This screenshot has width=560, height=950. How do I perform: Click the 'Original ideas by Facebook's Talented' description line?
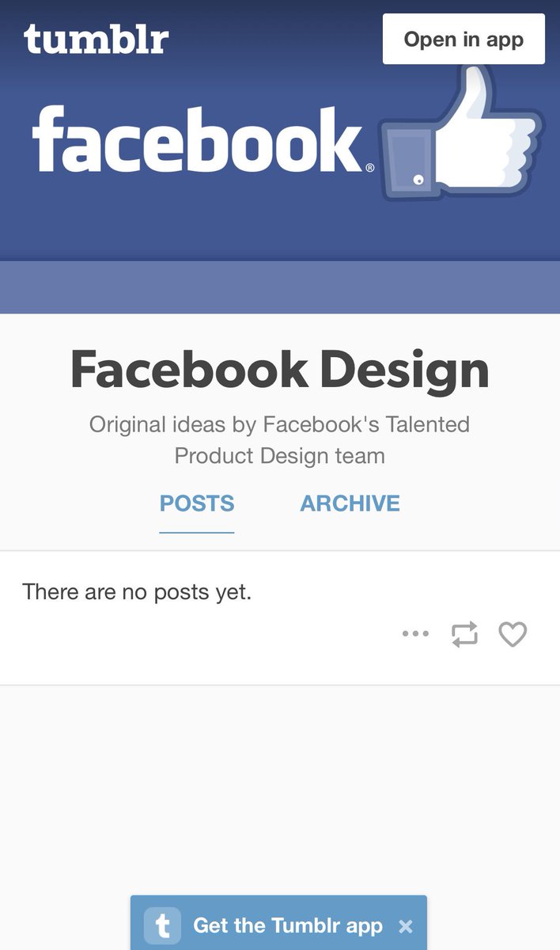[279, 424]
